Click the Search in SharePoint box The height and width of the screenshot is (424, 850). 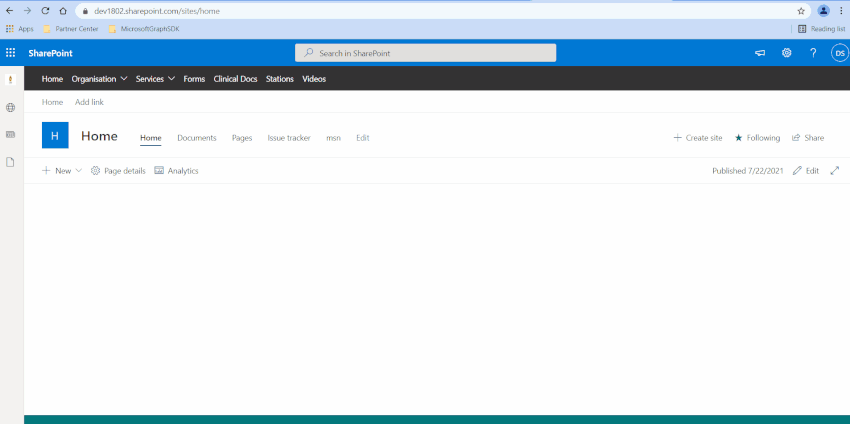426,53
